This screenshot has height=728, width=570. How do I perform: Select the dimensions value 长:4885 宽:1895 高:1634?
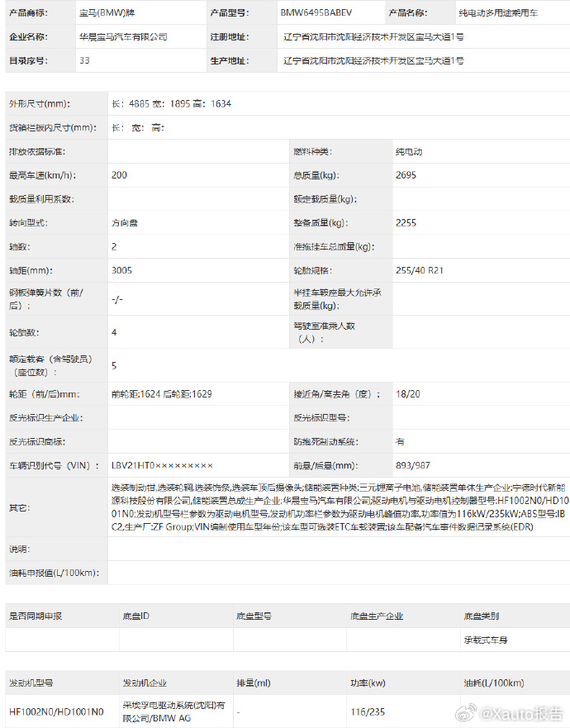tap(171, 103)
